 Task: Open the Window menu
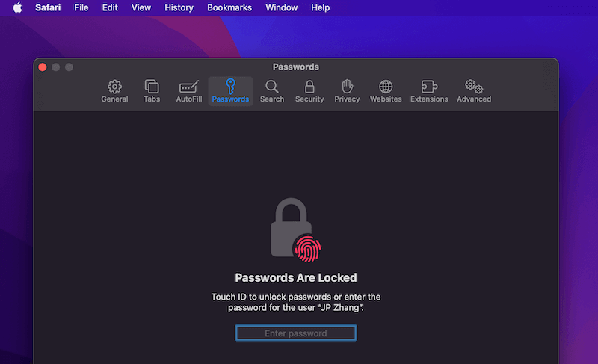click(x=281, y=7)
